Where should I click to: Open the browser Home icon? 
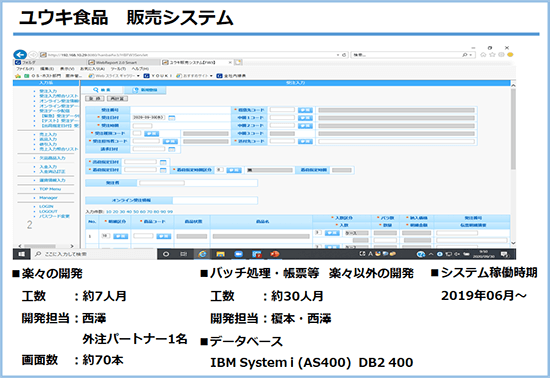pyautogui.click(x=483, y=55)
